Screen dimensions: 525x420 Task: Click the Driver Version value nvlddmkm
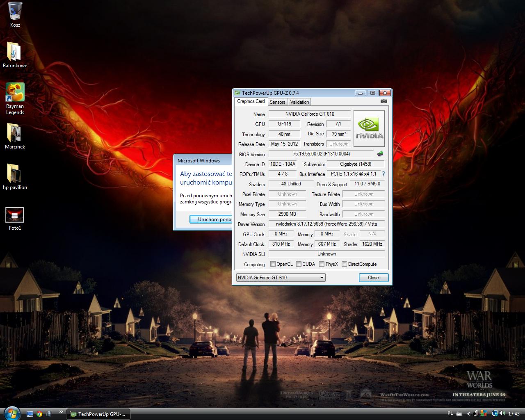coord(326,224)
